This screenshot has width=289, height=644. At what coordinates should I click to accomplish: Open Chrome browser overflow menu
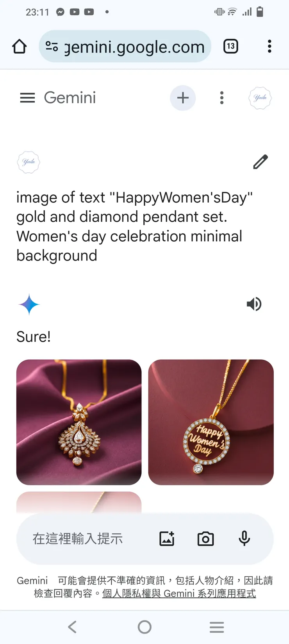click(269, 47)
